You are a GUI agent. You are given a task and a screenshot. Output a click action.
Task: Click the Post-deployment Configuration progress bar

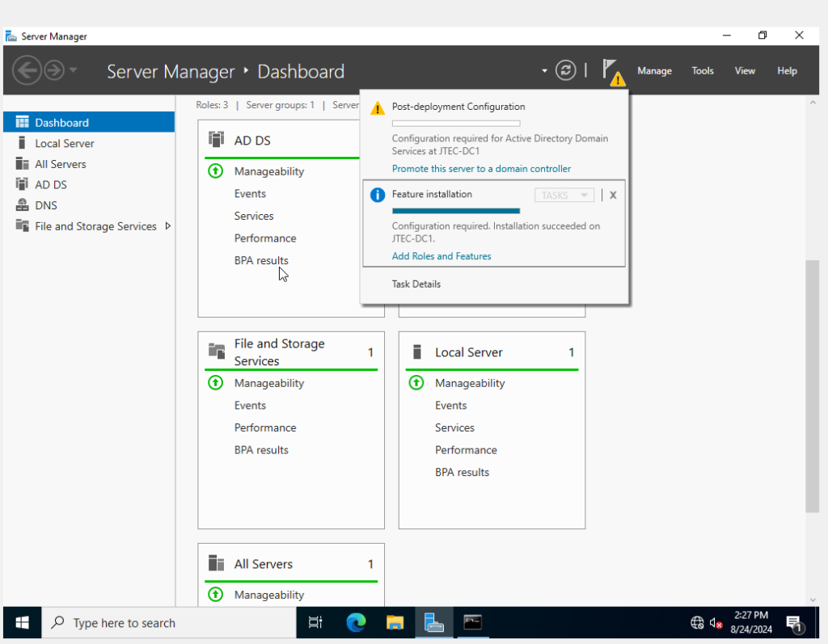[x=456, y=124]
